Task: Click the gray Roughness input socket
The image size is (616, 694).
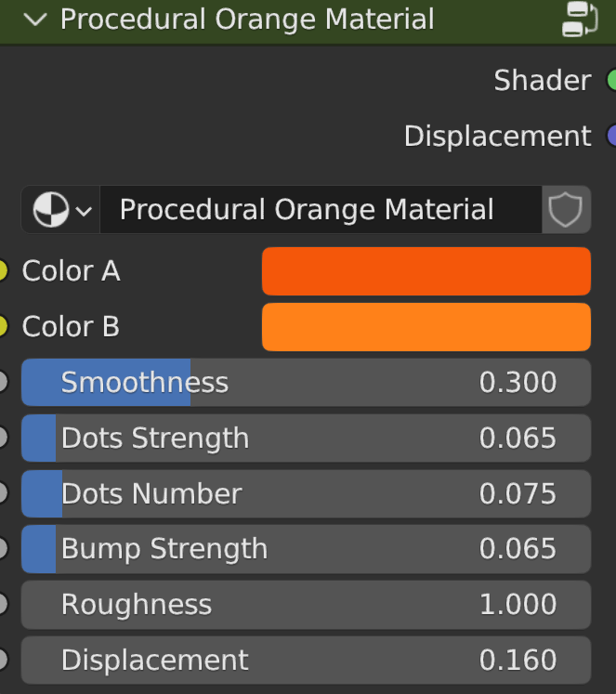Action: [x=3, y=605]
